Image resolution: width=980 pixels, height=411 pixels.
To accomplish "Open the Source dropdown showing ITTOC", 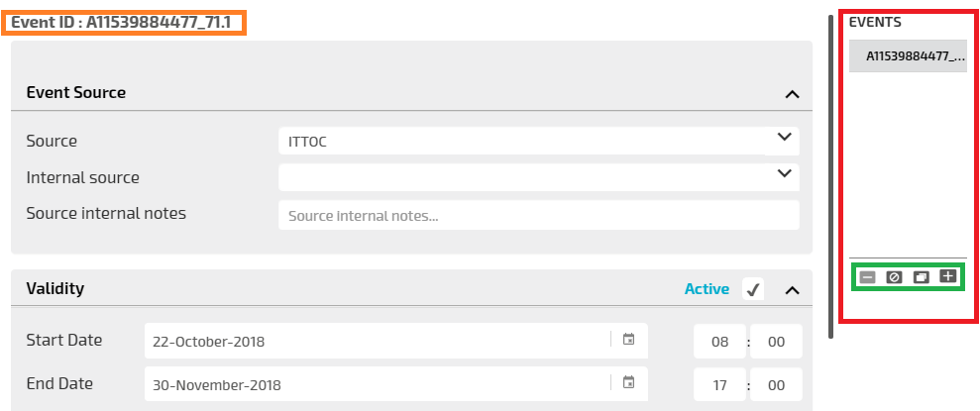I will (x=784, y=137).
